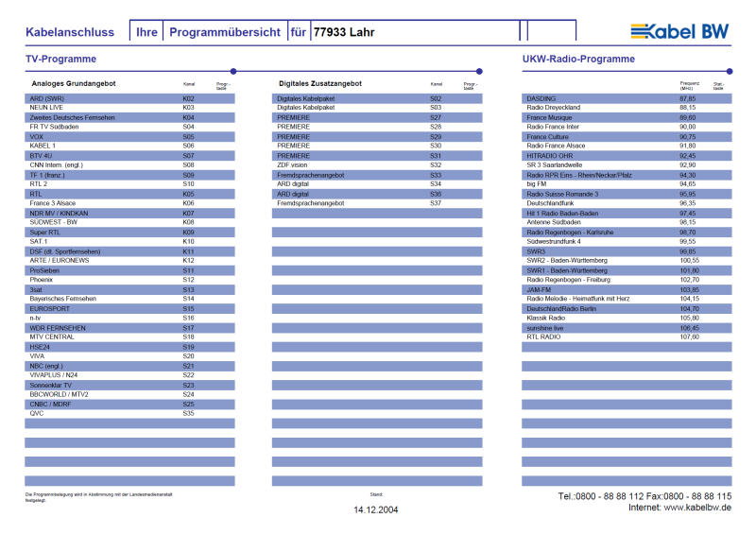Viewport: 756px width, 535px height.
Task: Select the 'PREMIERE' row on S27
Action: 377,118
